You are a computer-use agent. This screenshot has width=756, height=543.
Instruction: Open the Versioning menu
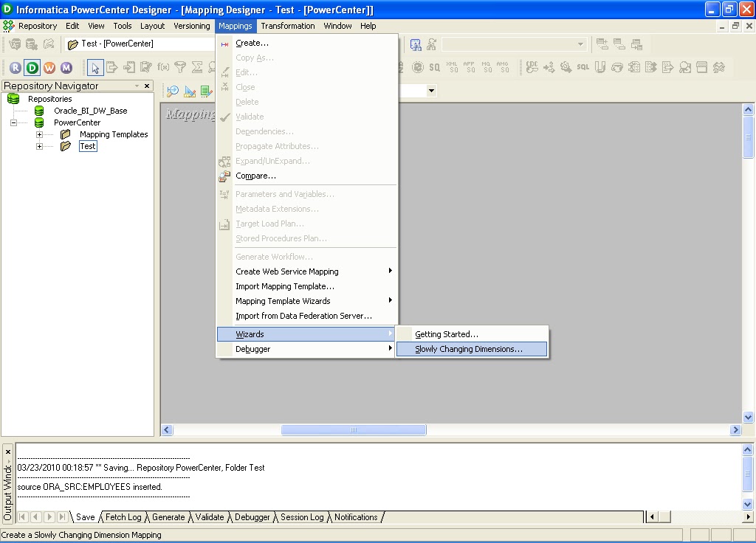pyautogui.click(x=192, y=26)
